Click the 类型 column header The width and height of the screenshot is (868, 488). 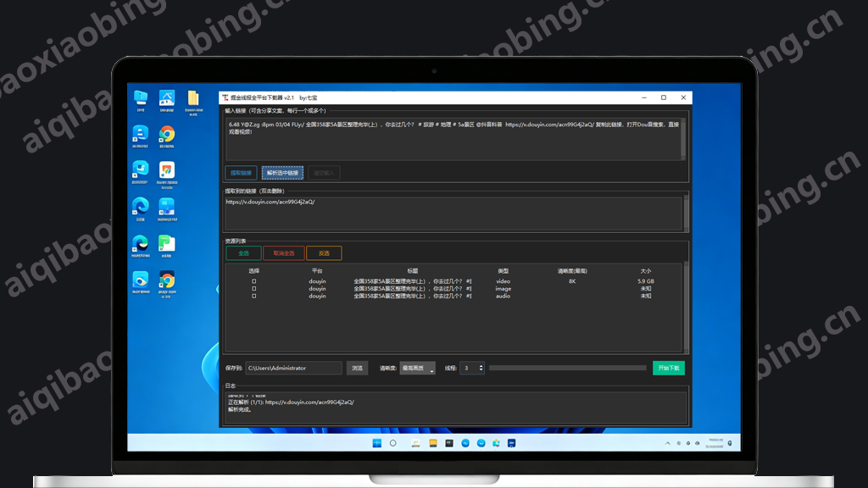[504, 271]
